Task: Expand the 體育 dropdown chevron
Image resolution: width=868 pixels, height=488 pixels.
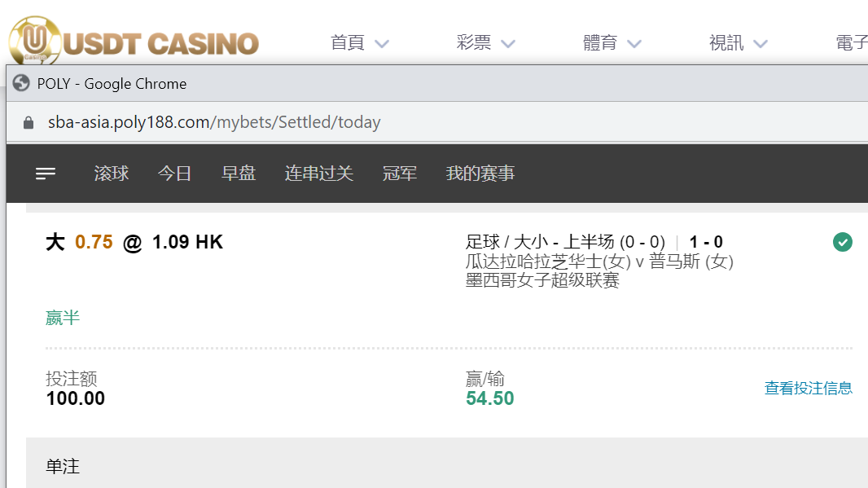Action: point(634,44)
